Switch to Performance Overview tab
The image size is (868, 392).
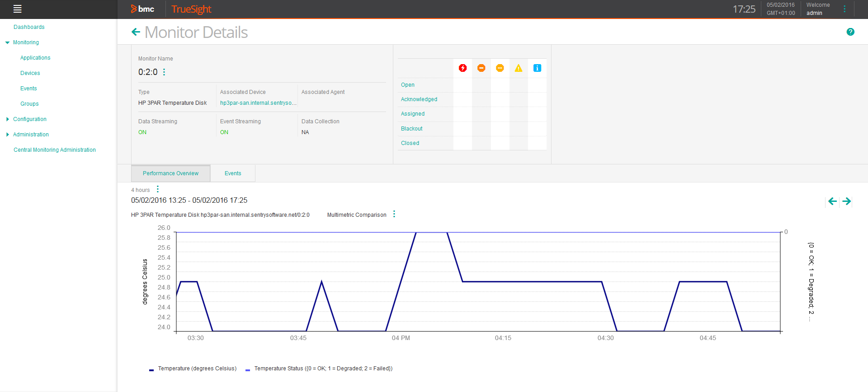pos(170,173)
